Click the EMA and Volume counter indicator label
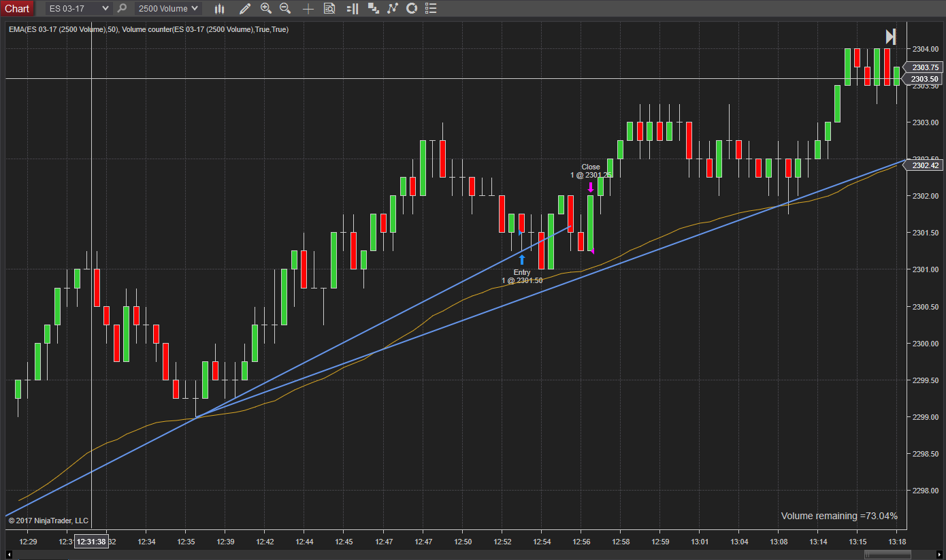The height and width of the screenshot is (560, 946). (x=148, y=29)
